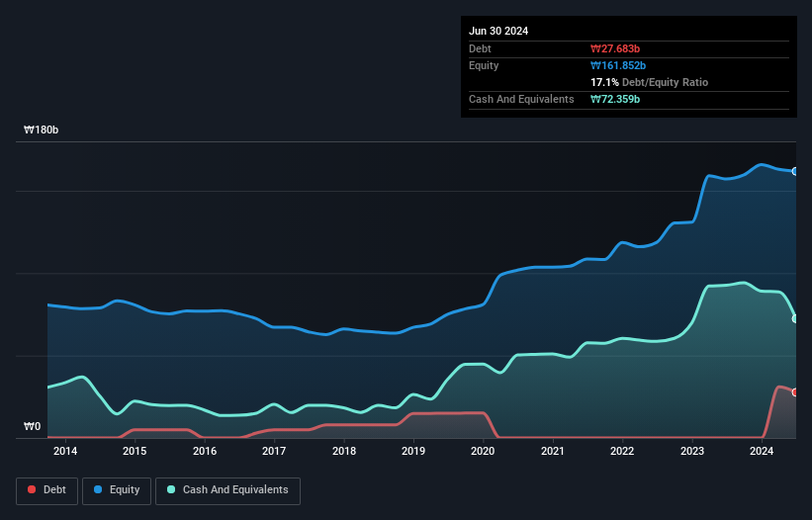The width and height of the screenshot is (812, 520).
Task: Click the 2023 x-axis label
Action: 692,451
